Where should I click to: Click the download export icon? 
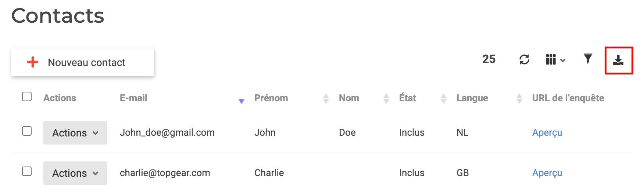[x=618, y=60]
